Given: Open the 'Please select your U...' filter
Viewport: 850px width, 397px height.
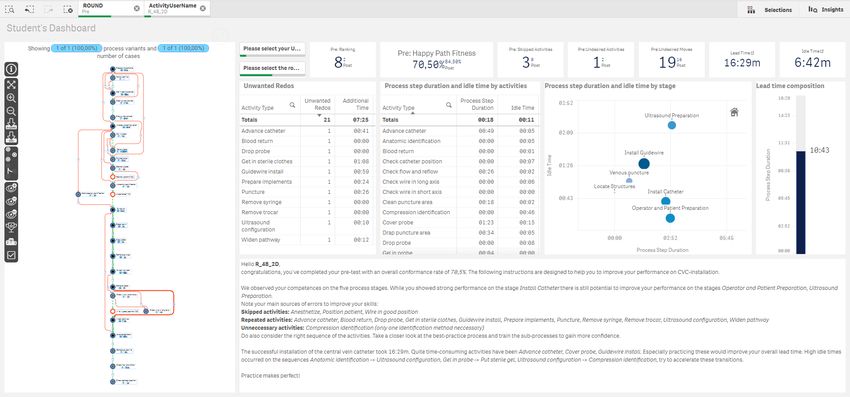Looking at the screenshot, I should point(272,49).
